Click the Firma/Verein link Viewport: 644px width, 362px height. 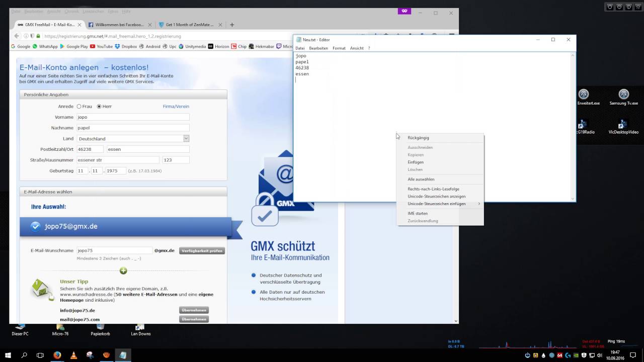pos(176,107)
